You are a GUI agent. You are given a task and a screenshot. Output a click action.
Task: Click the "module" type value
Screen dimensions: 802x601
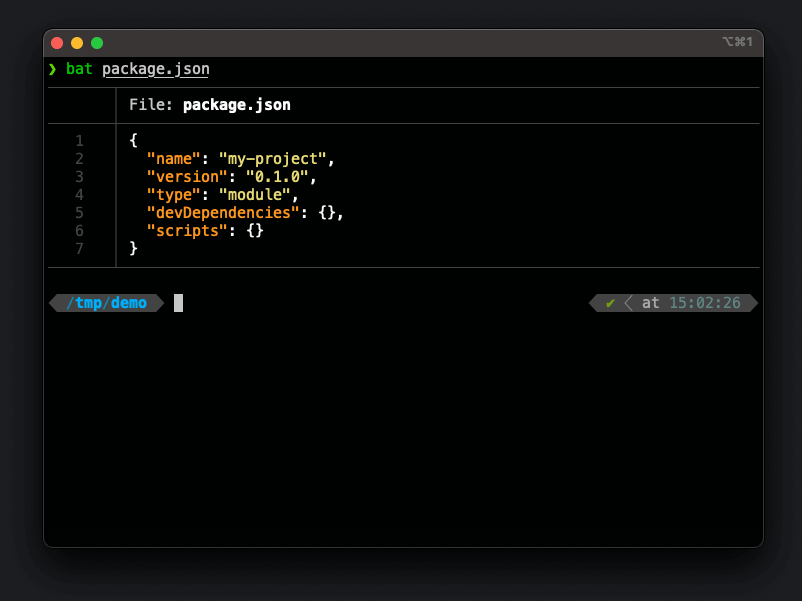coord(254,195)
